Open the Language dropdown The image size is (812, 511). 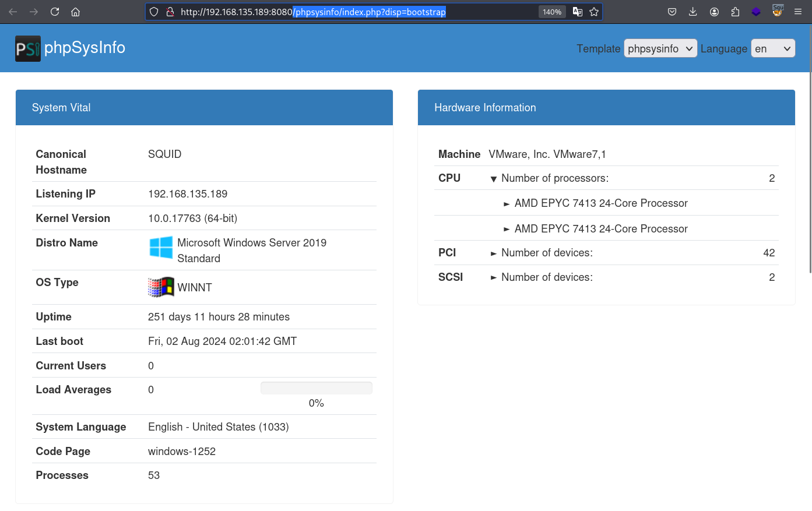pyautogui.click(x=773, y=48)
